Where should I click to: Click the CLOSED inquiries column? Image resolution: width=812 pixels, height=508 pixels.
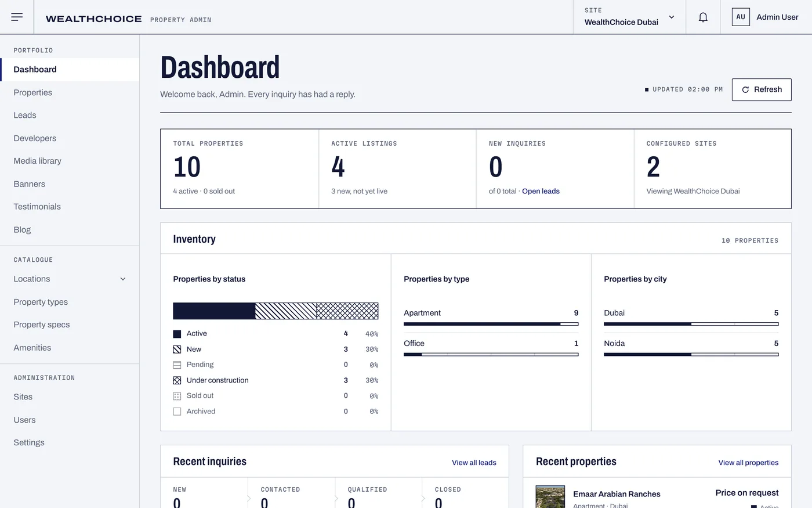click(465, 493)
